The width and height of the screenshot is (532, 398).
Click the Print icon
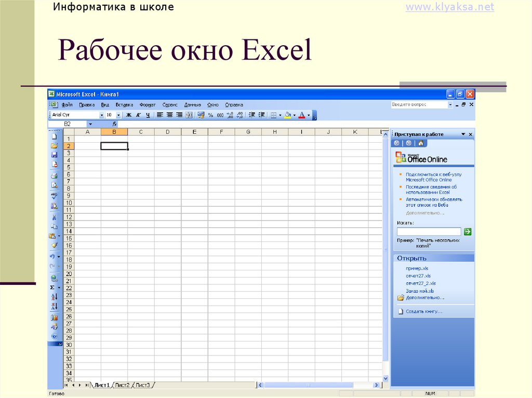54,175
